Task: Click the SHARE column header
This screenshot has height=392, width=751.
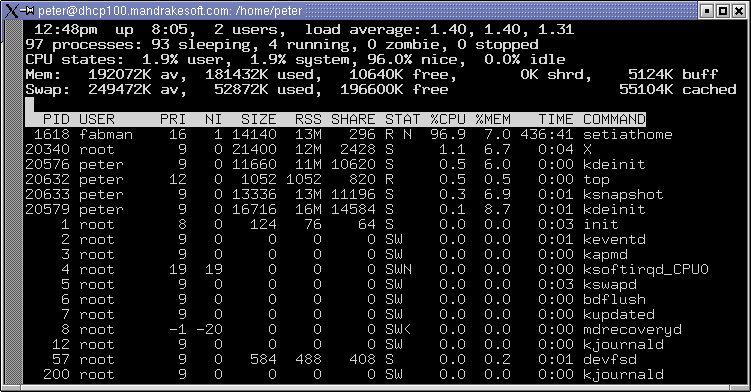Action: pos(353,119)
